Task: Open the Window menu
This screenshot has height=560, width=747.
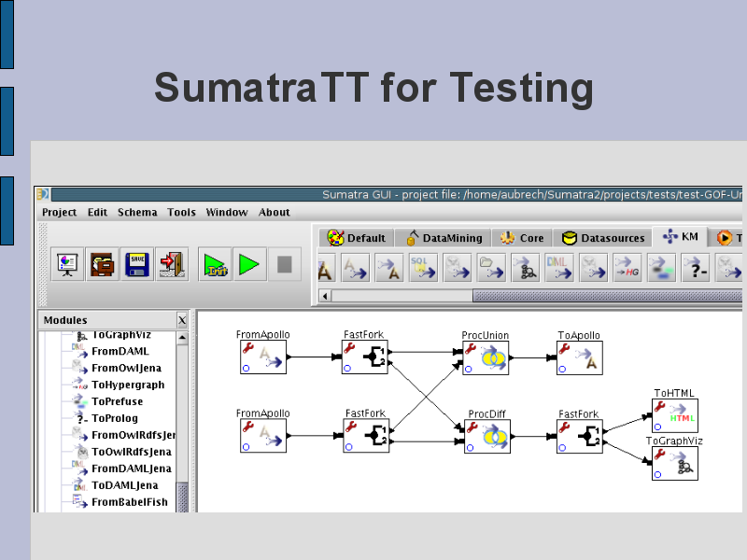Action: (227, 213)
